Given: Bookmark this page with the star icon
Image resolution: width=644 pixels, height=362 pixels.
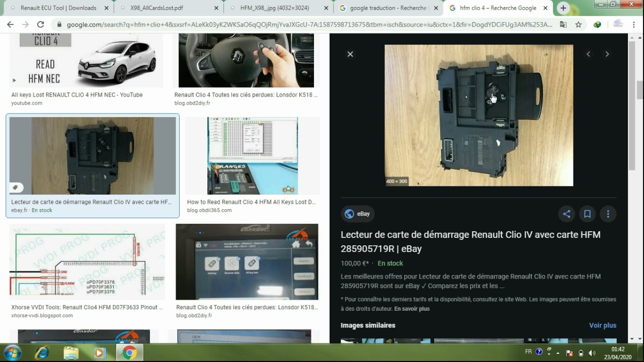Looking at the screenshot, I should (x=579, y=24).
